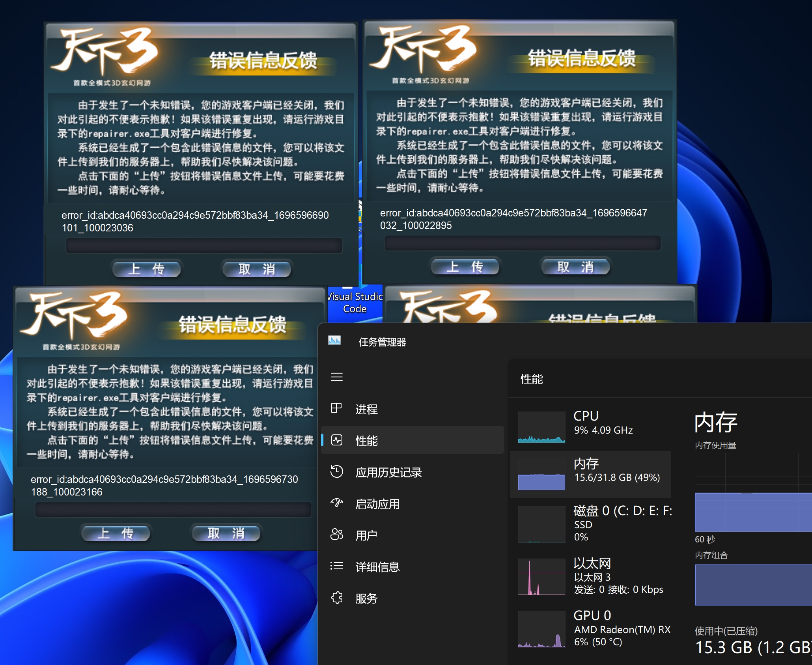
Task: Select the 性能 waveform icon in sidebar
Action: 336,440
